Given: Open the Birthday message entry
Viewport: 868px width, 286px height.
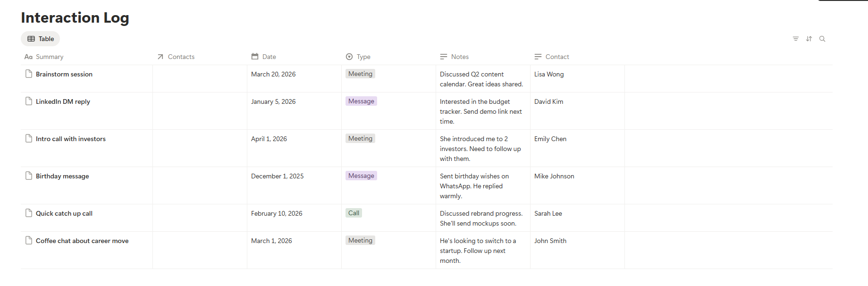Looking at the screenshot, I should pyautogui.click(x=62, y=176).
